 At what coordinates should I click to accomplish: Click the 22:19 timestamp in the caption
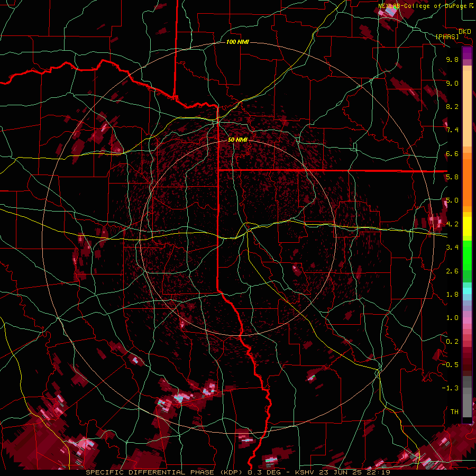(380, 472)
